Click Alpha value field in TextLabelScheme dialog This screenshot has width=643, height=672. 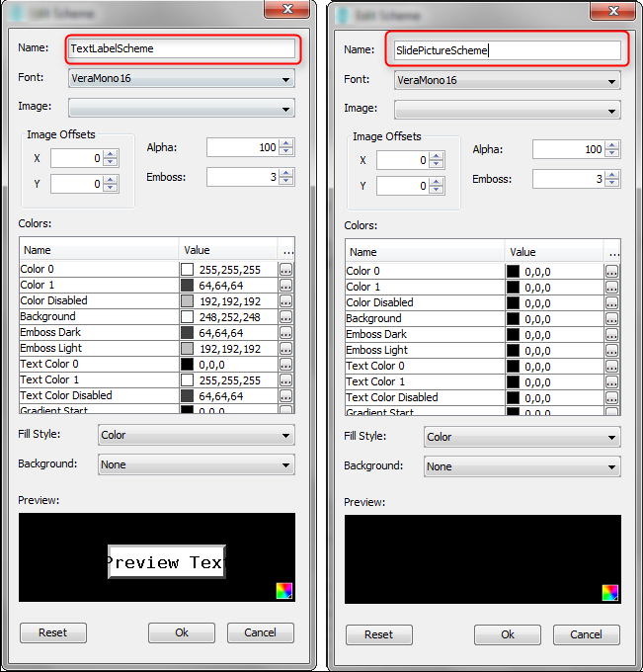pos(242,147)
